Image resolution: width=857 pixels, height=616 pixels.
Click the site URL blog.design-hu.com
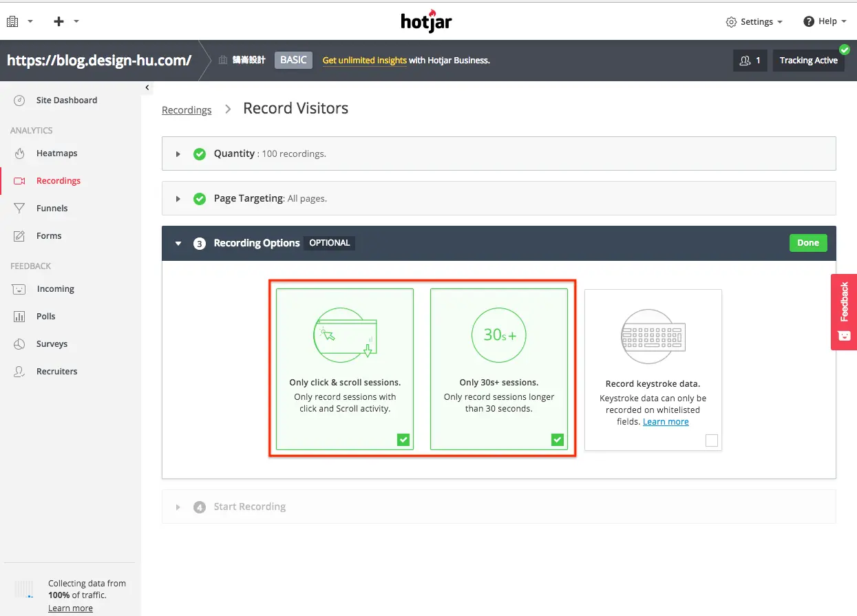pyautogui.click(x=99, y=61)
